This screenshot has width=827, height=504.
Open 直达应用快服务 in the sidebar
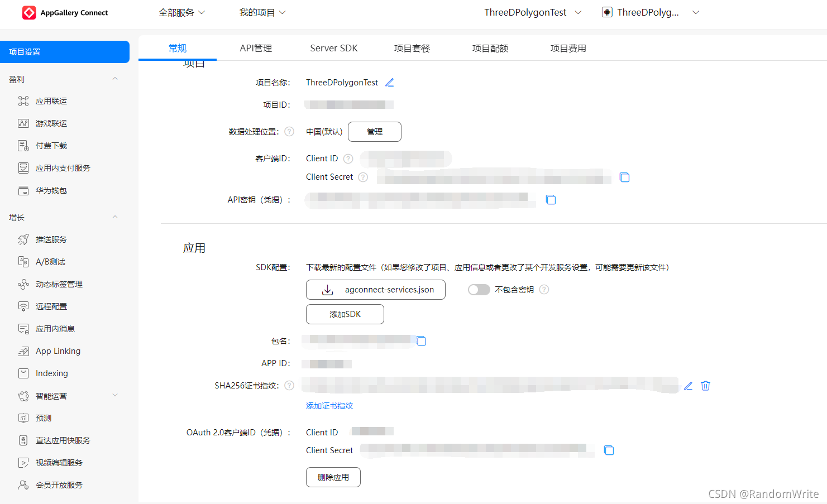63,440
